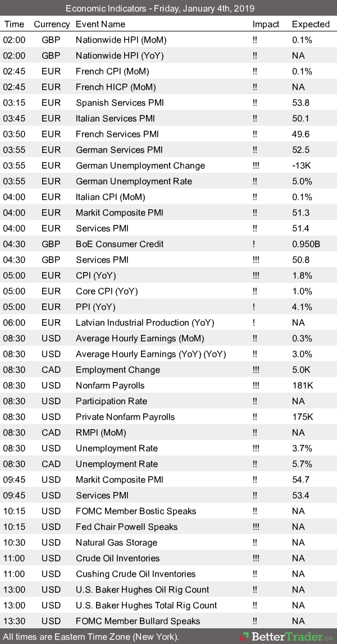Open the Private Nonfarm Payrolls event
The image size is (337, 644).
click(125, 417)
